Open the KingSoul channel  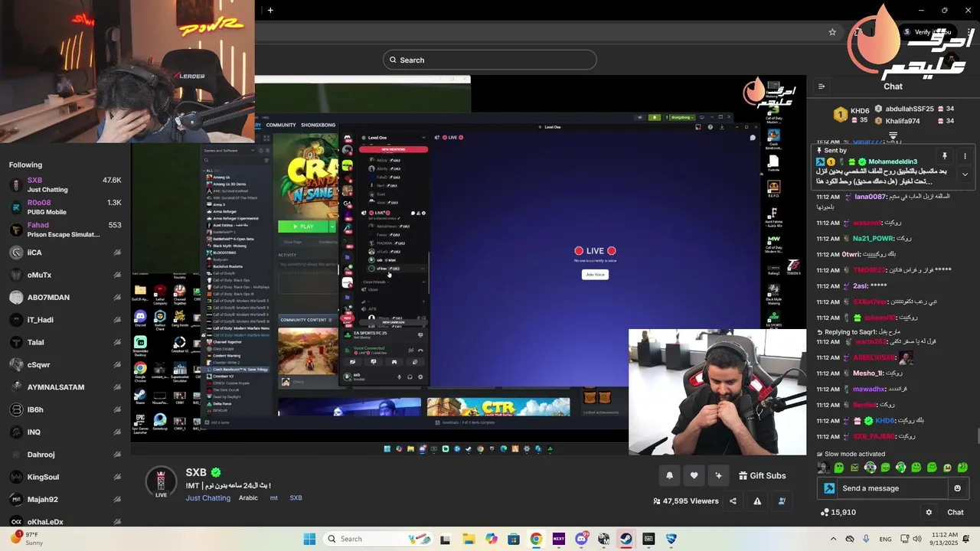(x=65, y=477)
